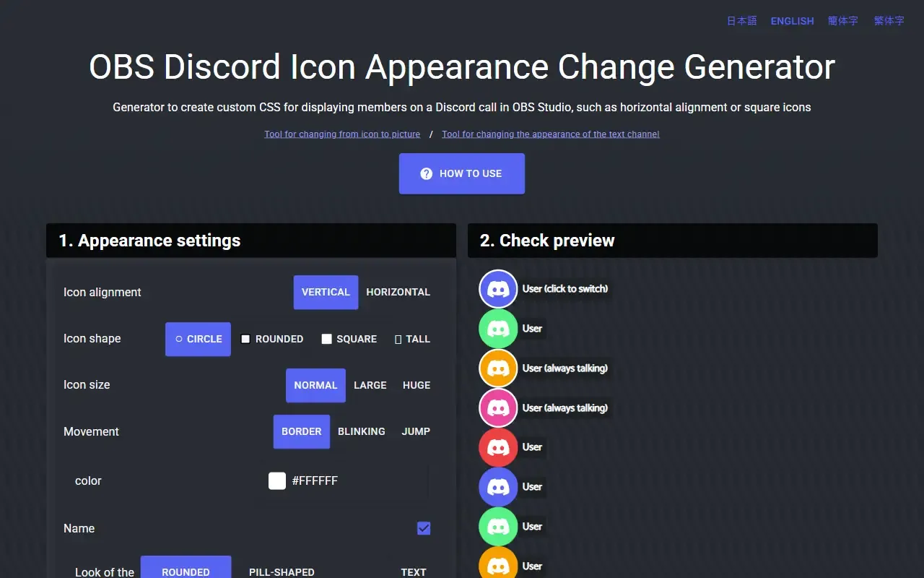This screenshot has height=578, width=924.
Task: Set icon alignment to Vertical
Action: point(326,293)
